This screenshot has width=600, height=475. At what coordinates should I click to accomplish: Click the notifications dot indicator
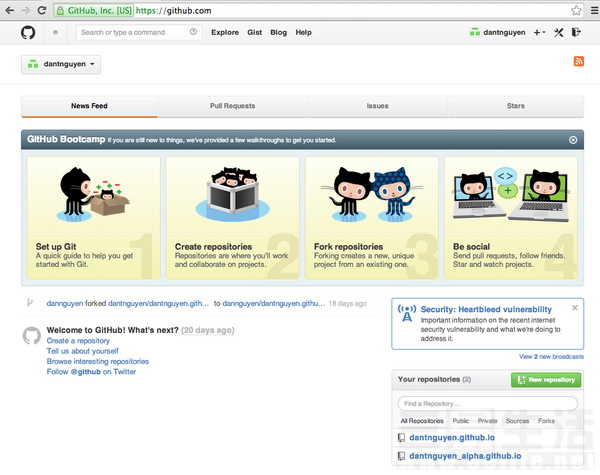click(x=55, y=33)
